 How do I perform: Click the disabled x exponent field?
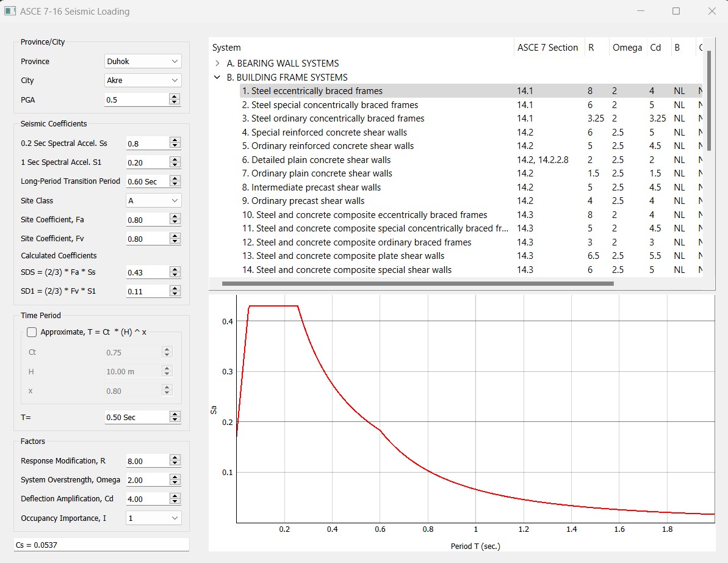pos(134,391)
